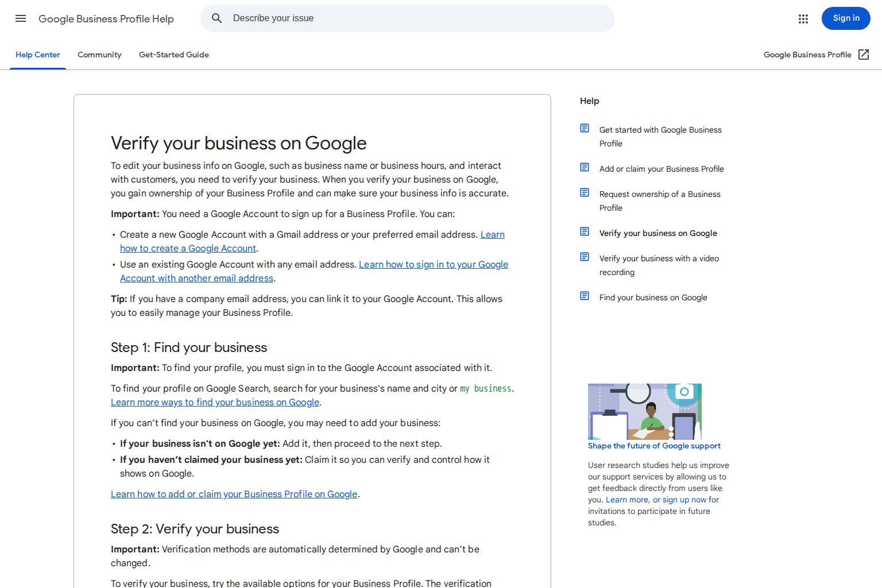Open Learn how to add or claim Business Profile link
The image size is (882, 588).
pyautogui.click(x=234, y=494)
